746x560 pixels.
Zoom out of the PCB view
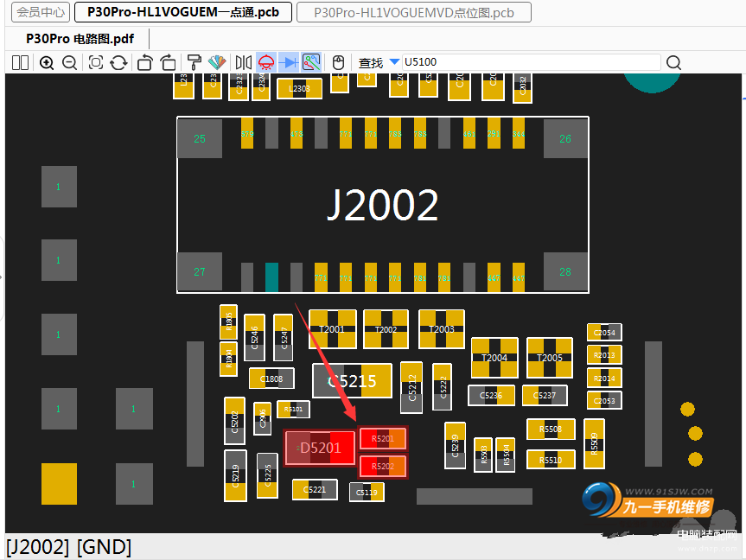point(69,62)
